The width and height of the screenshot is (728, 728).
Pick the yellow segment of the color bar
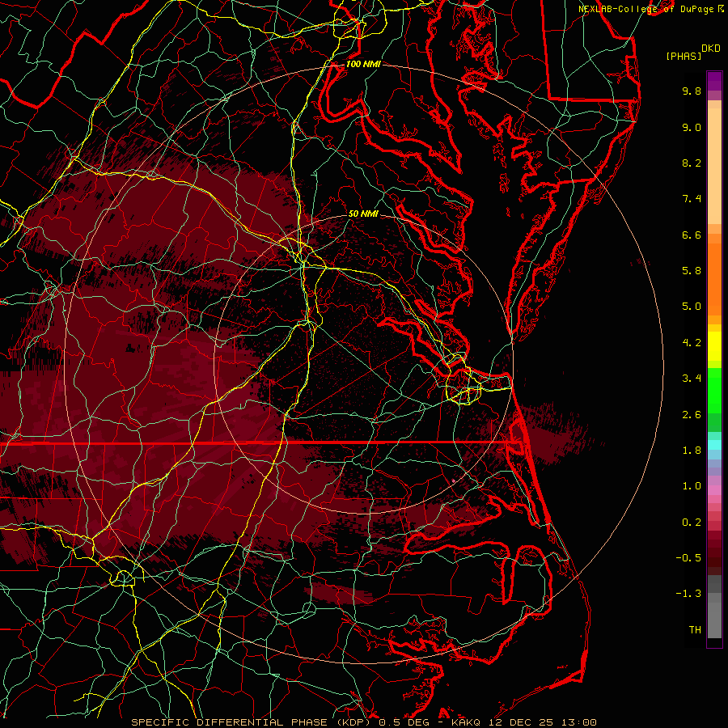tap(714, 346)
